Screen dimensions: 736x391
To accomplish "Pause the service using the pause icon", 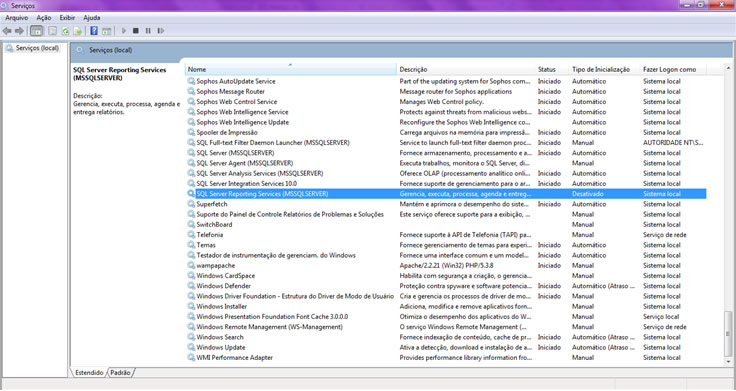I will coord(148,31).
